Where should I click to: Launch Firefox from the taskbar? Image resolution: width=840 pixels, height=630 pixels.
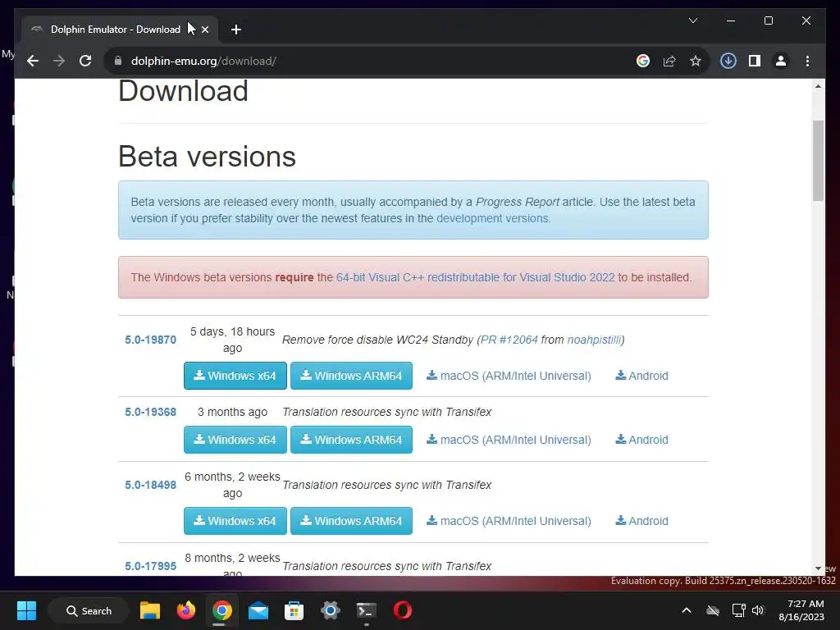click(x=186, y=610)
